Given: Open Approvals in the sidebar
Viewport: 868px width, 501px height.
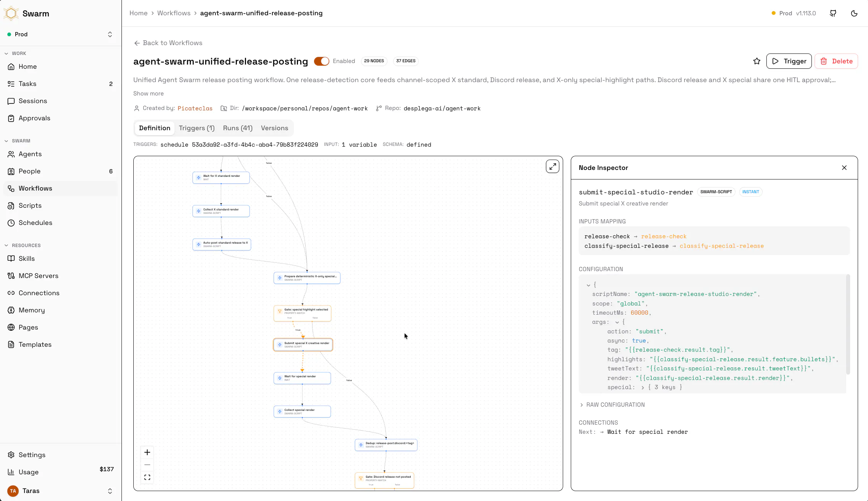Looking at the screenshot, I should (60, 118).
